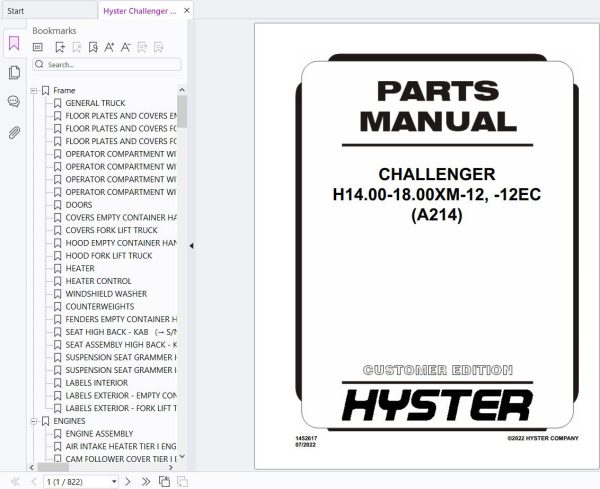Click the page number field showing 1 (1 / 822)
600x489 pixels.
[x=81, y=482]
